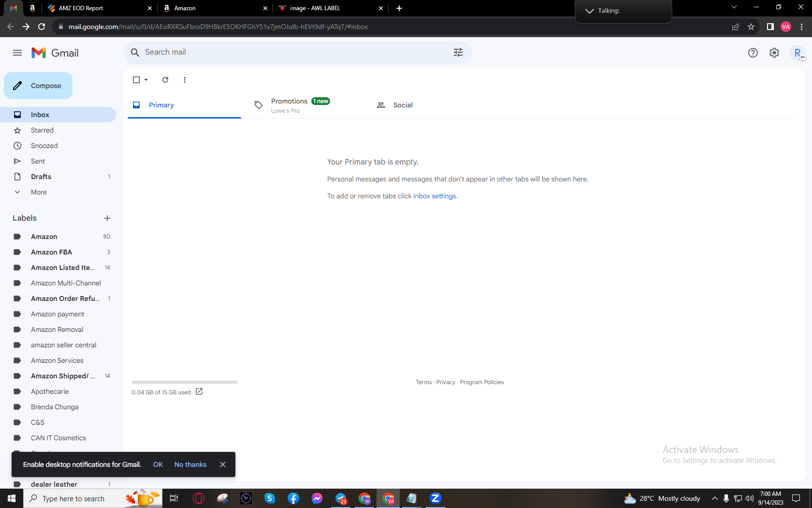
Task: Click the Search mail field
Action: coord(297,52)
